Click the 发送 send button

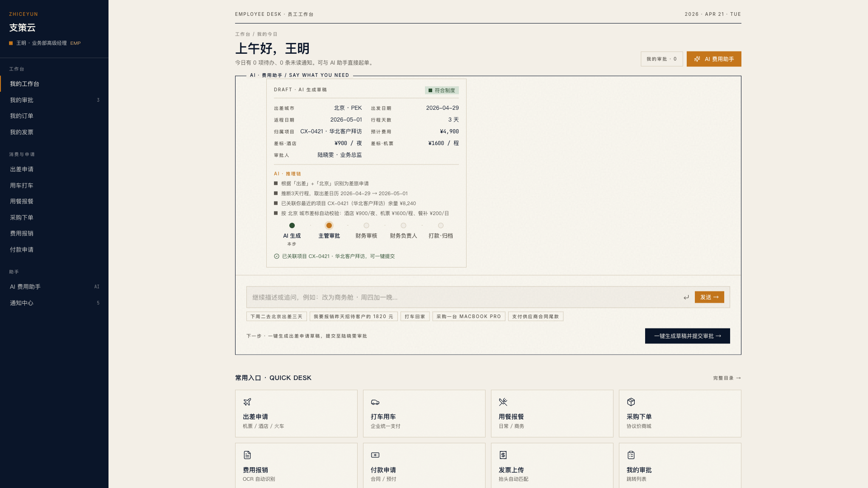tap(709, 297)
